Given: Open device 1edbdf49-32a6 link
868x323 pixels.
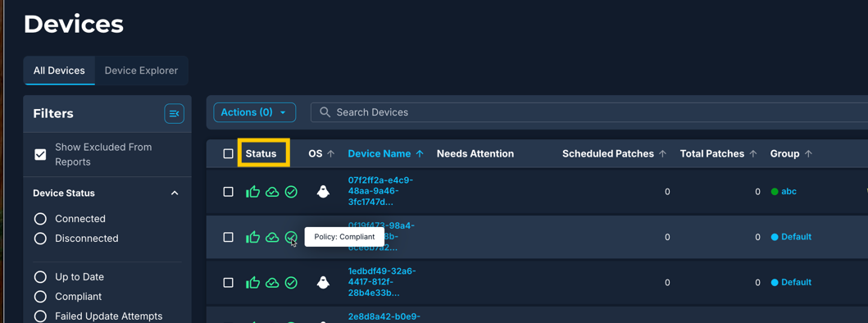Looking at the screenshot, I should pos(382,282).
